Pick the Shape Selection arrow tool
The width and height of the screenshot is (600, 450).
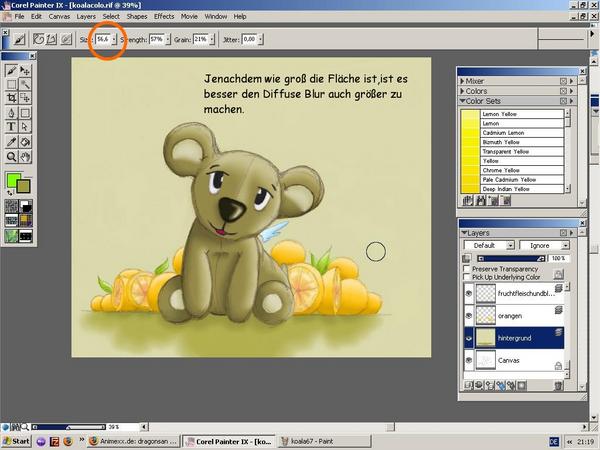pos(25,127)
